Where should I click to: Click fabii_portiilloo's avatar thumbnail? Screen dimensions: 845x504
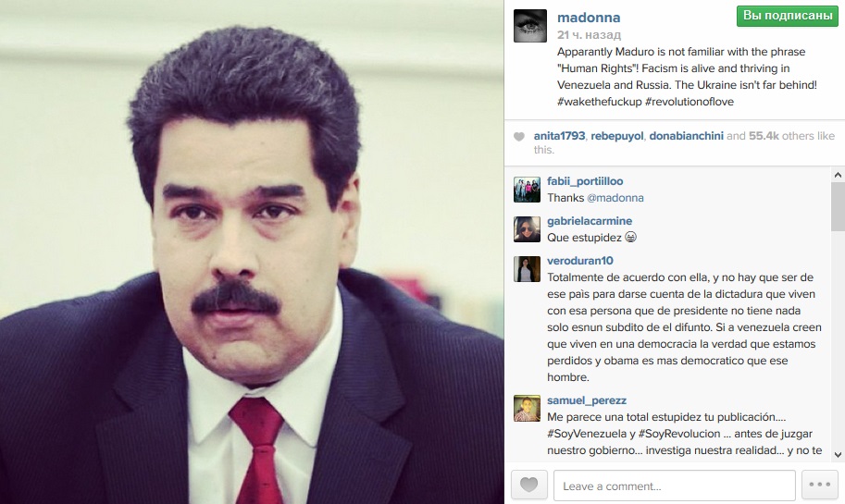point(527,190)
